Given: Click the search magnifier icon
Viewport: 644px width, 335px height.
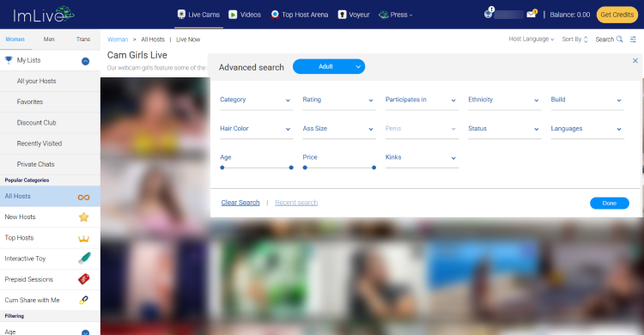Looking at the screenshot, I should pos(619,39).
